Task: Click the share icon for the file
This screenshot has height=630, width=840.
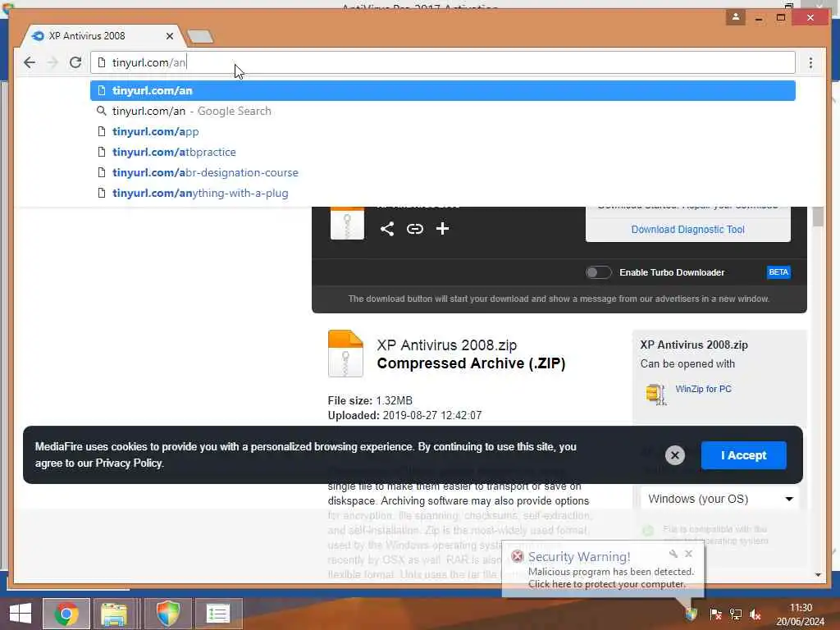Action: coord(387,229)
